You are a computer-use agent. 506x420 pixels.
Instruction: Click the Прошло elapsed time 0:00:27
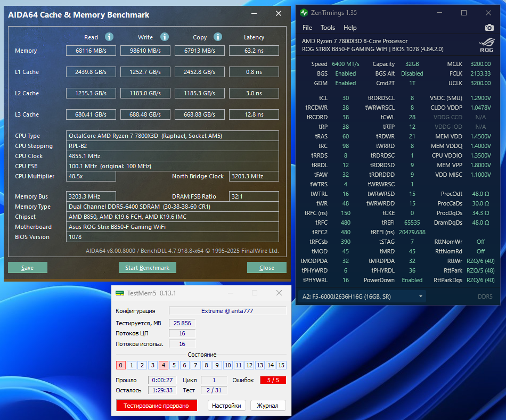click(x=162, y=380)
